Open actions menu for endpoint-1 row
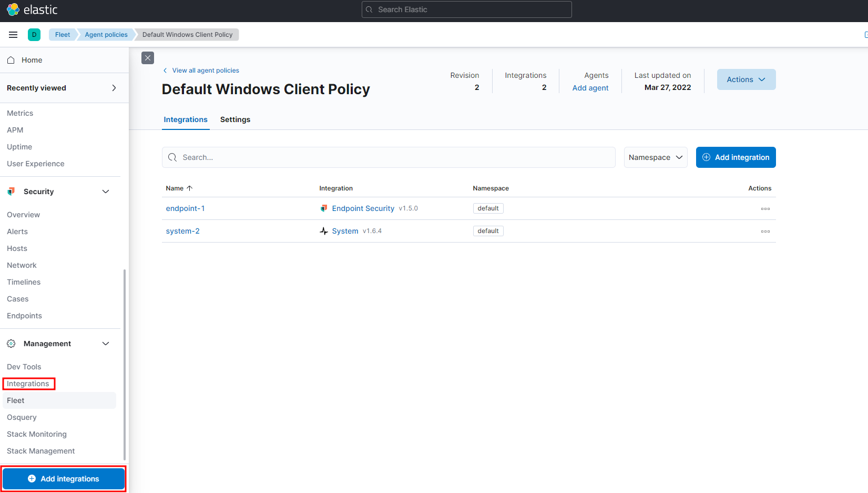This screenshot has height=493, width=868. click(765, 209)
